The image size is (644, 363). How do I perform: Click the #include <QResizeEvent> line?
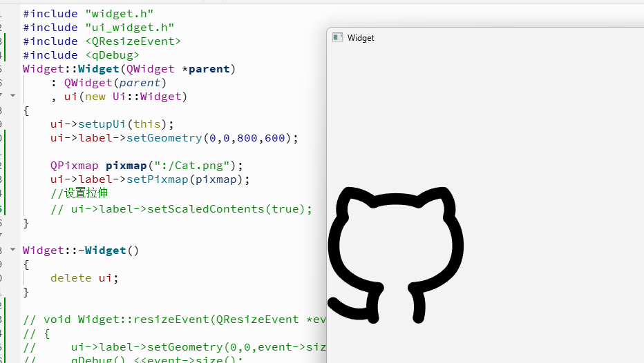[102, 41]
